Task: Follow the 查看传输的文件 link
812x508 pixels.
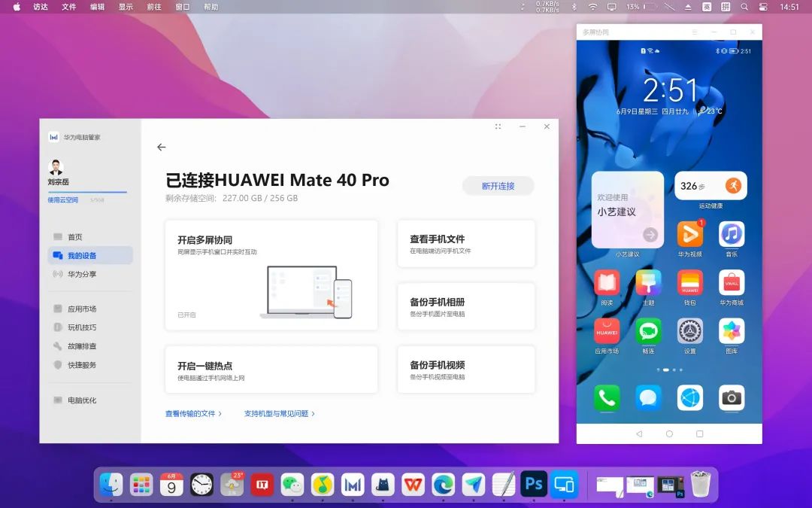Action: coord(193,414)
